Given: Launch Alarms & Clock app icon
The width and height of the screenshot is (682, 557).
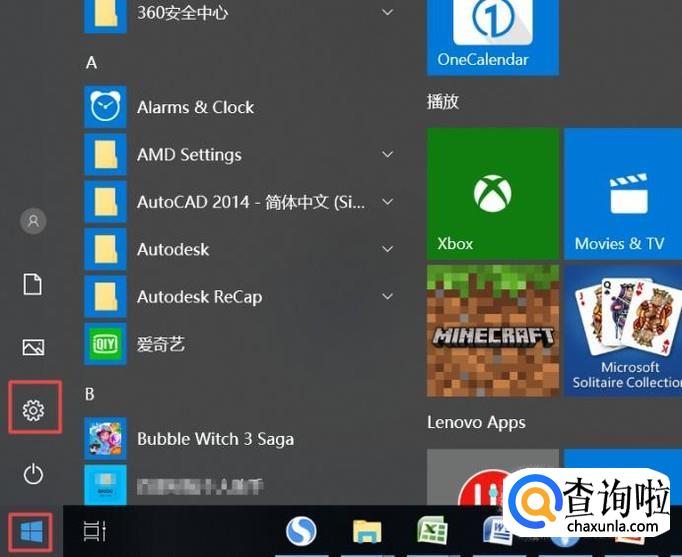Looking at the screenshot, I should (105, 107).
